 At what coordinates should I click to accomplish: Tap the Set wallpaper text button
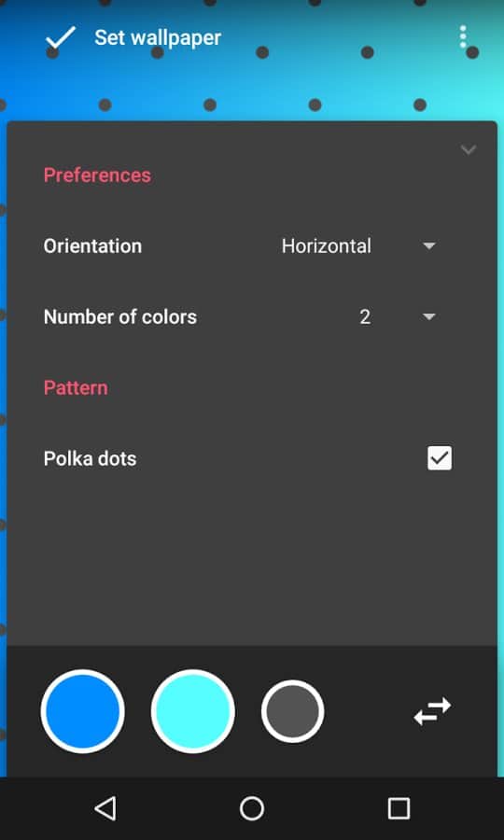158,37
